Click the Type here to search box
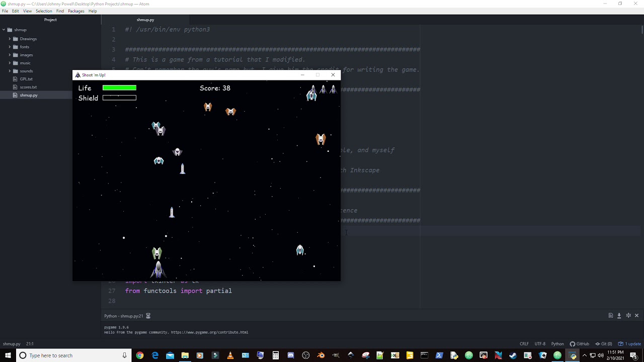The height and width of the screenshot is (362, 644). [73, 355]
